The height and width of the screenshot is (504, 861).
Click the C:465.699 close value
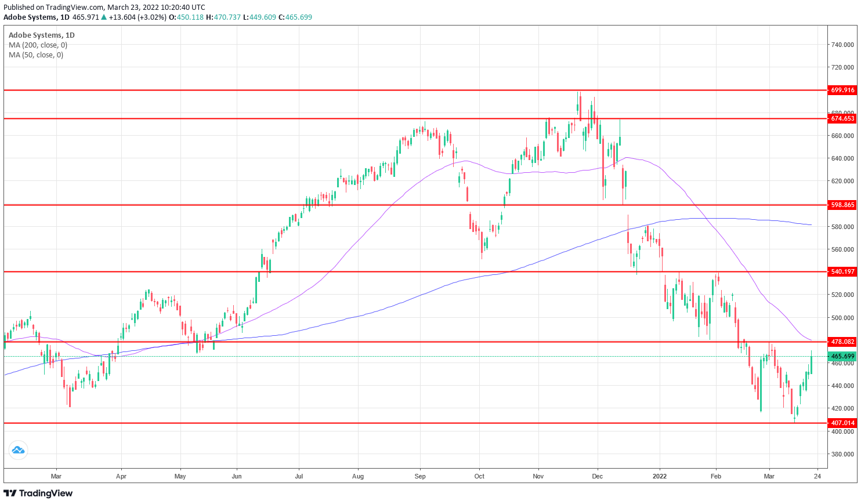click(x=295, y=17)
